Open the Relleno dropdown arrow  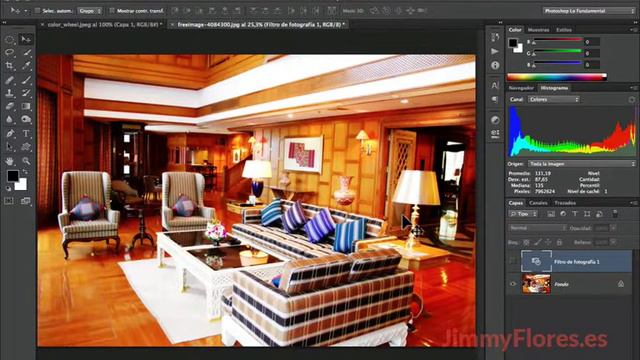tap(613, 242)
